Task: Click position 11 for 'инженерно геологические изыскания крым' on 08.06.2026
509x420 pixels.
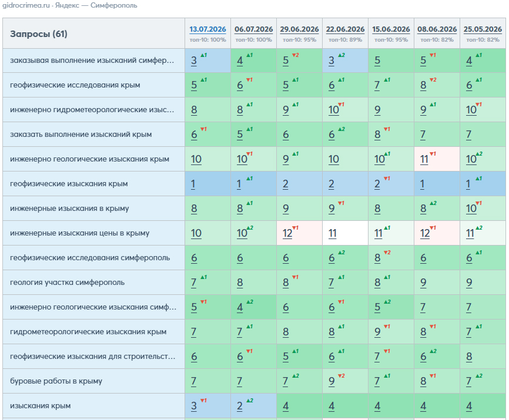Action: [424, 159]
